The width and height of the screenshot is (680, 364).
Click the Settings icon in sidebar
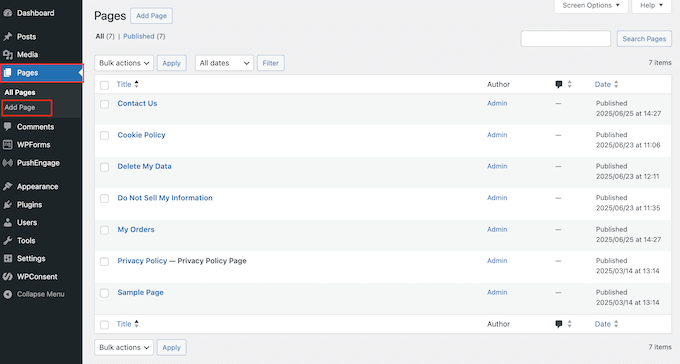(x=7, y=259)
